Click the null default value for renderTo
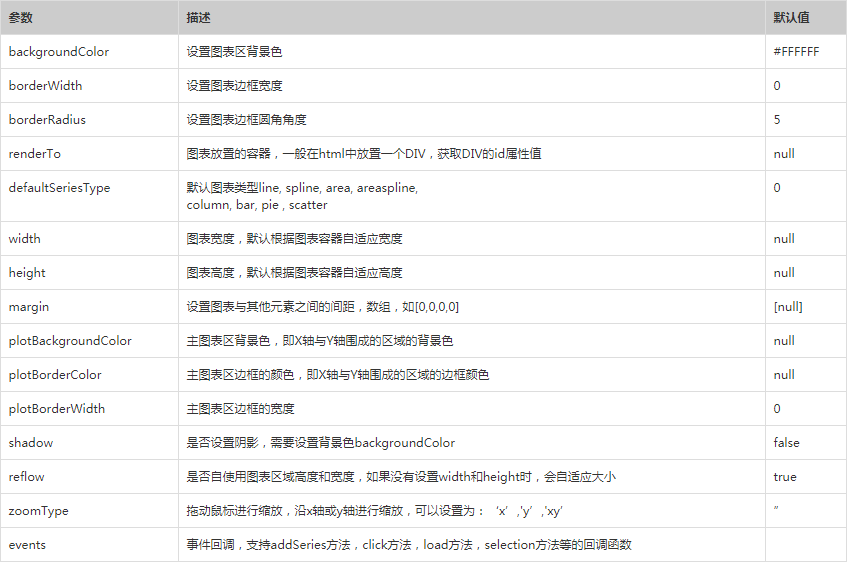Image resolution: width=848 pixels, height=562 pixels. tap(784, 154)
